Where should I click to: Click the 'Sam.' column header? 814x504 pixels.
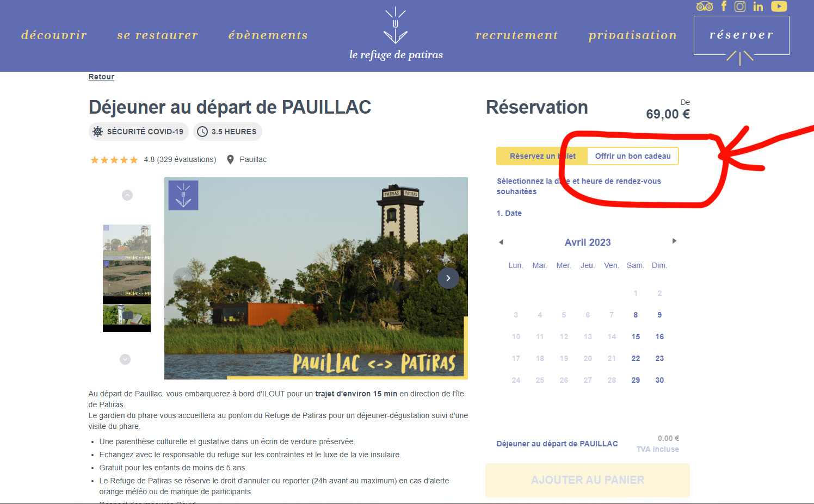click(636, 265)
